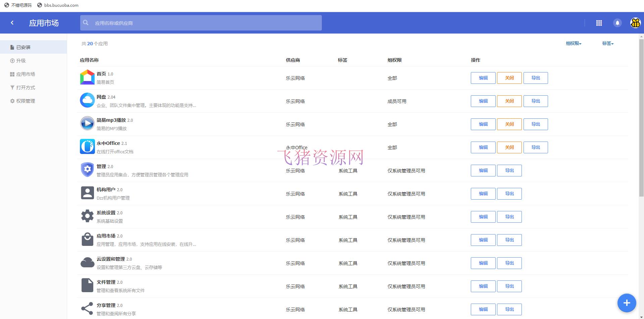The width and height of the screenshot is (644, 319).
Task: Expand the 标签 filter dropdown
Action: [x=607, y=43]
